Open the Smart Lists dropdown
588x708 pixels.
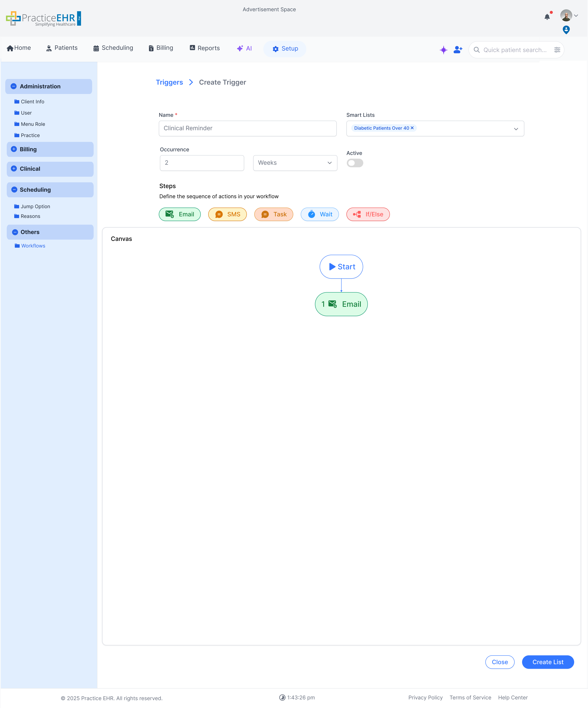point(516,128)
